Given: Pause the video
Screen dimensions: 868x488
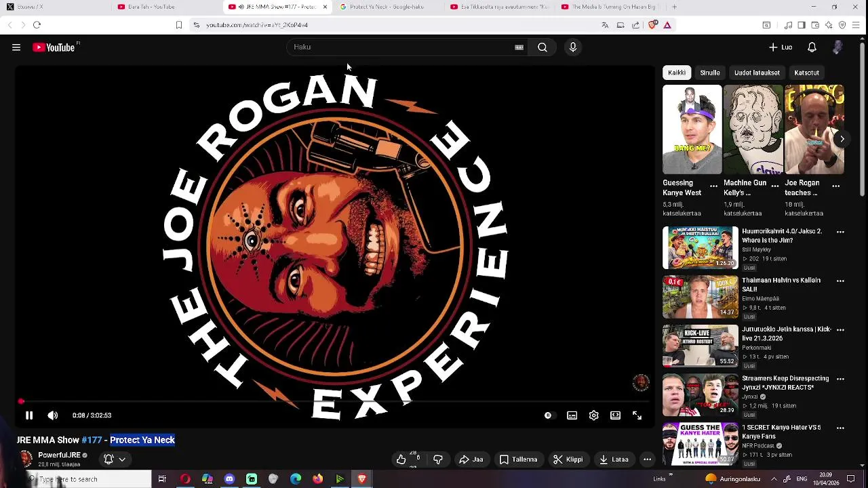Looking at the screenshot, I should tap(29, 415).
